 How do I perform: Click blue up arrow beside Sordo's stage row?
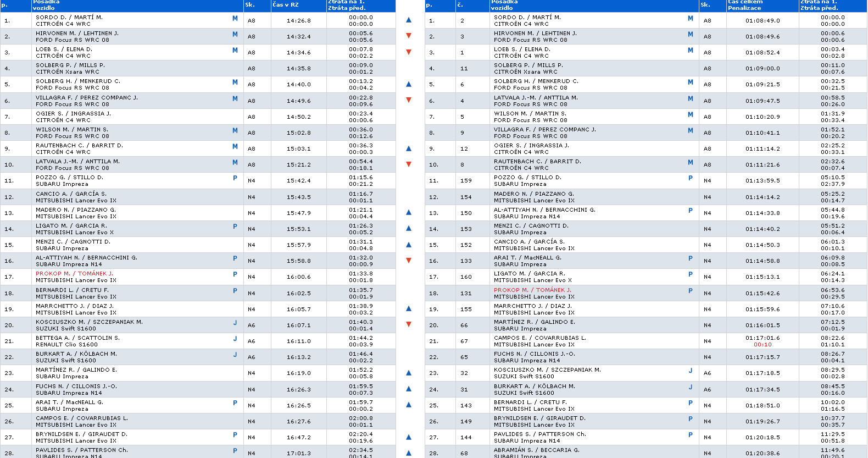click(408, 20)
